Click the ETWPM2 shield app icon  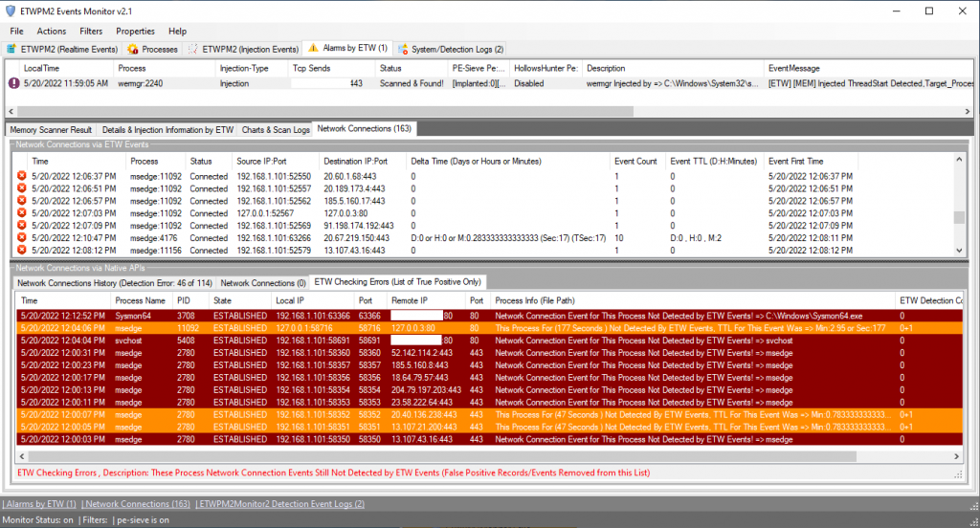point(10,11)
